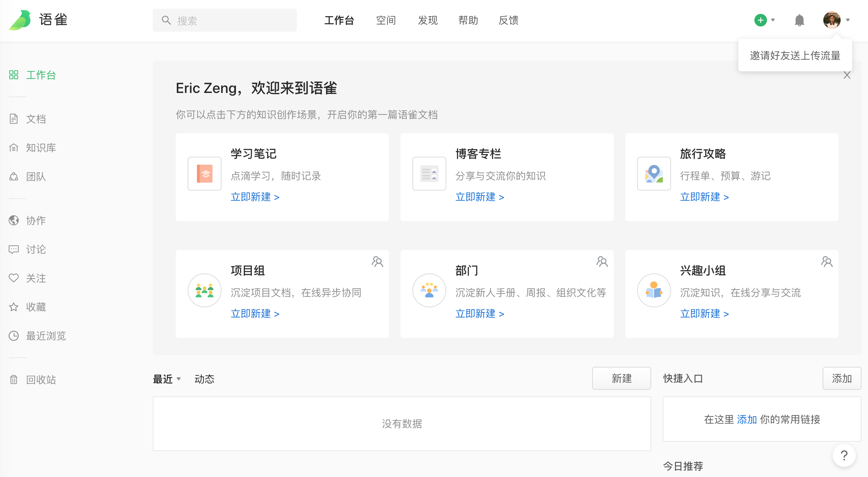Click the Yuque bird logo
This screenshot has width=868, height=477.
20,20
